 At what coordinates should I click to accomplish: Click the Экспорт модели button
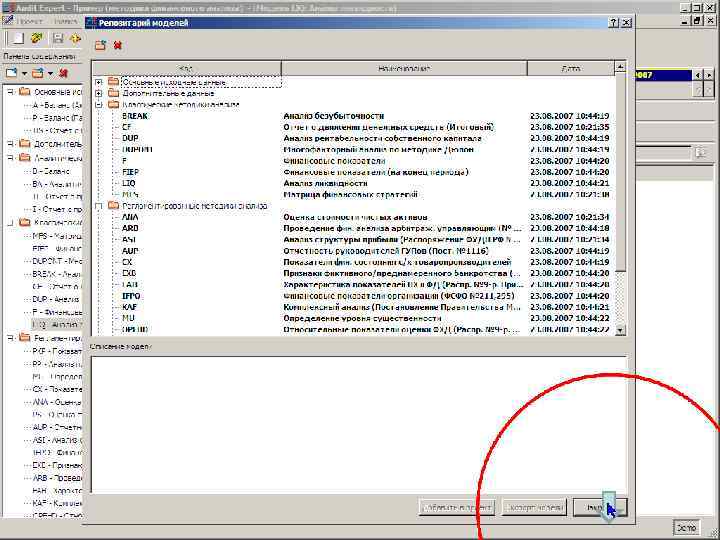(534, 507)
